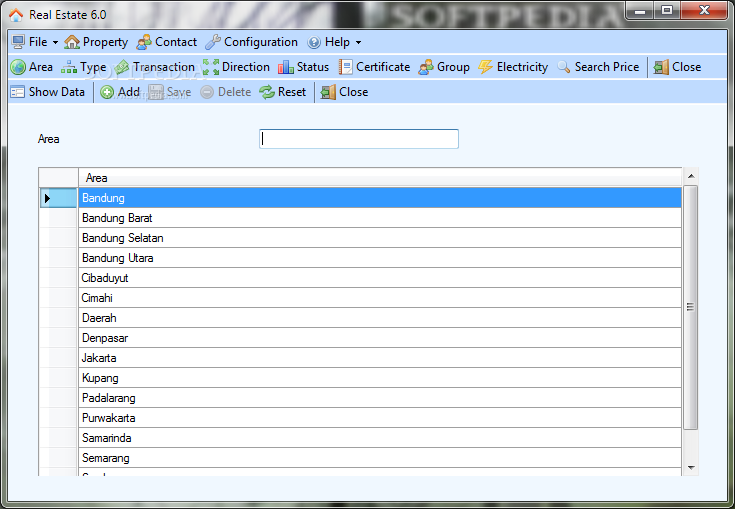
Task: Click the Contact people icon
Action: [x=144, y=42]
